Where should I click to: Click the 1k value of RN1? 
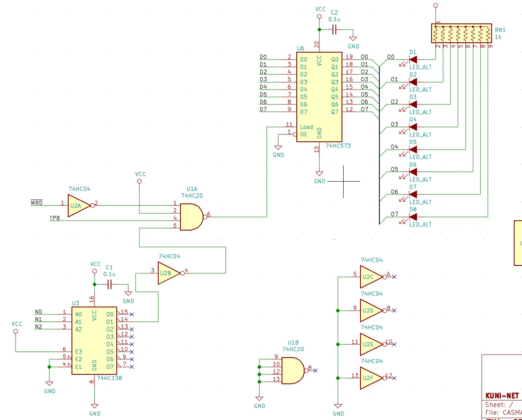(x=498, y=37)
